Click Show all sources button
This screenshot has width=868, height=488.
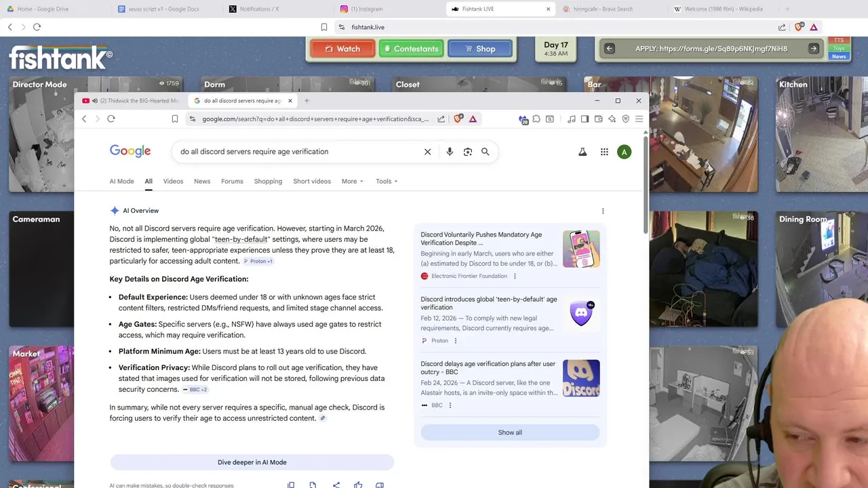click(510, 432)
